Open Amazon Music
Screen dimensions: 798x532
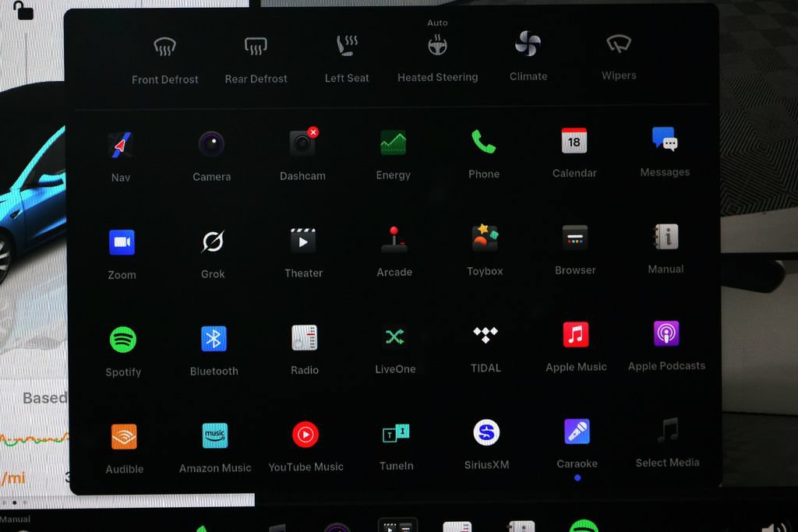[x=215, y=435]
